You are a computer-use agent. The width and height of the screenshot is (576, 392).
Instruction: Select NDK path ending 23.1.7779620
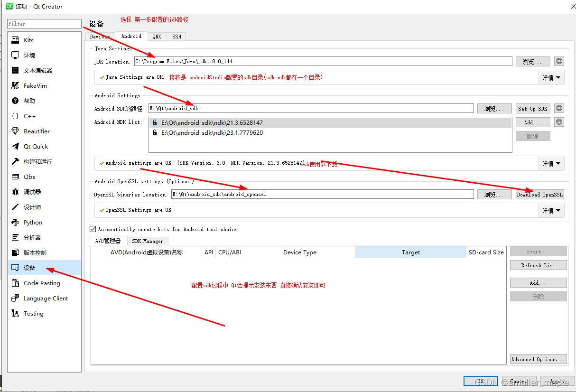[330, 133]
